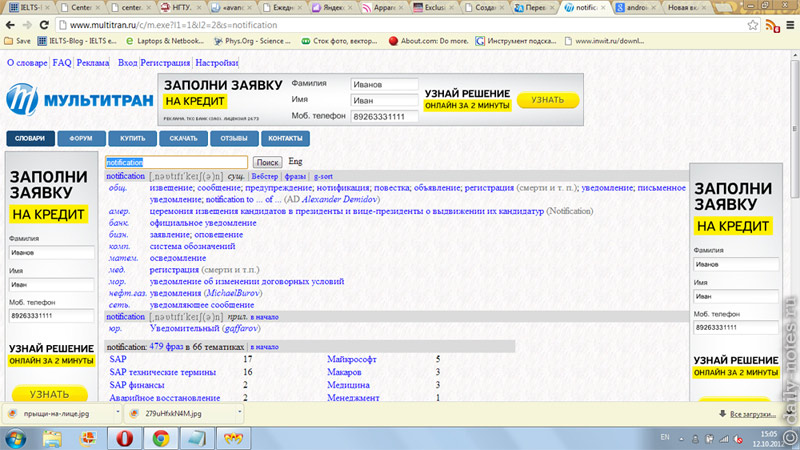Click the Multitran logo
Screen dimensions: 800x450
[80, 99]
